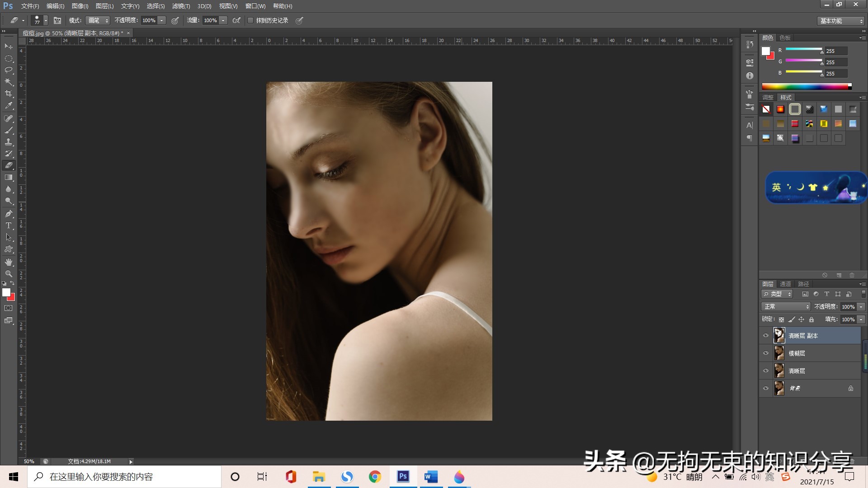Open the 图像(I) menu
Screen dimensions: 868x488
(80, 6)
